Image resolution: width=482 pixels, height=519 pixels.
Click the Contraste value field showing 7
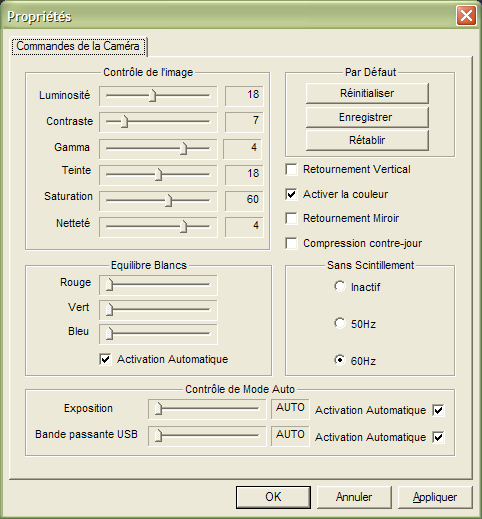point(244,122)
